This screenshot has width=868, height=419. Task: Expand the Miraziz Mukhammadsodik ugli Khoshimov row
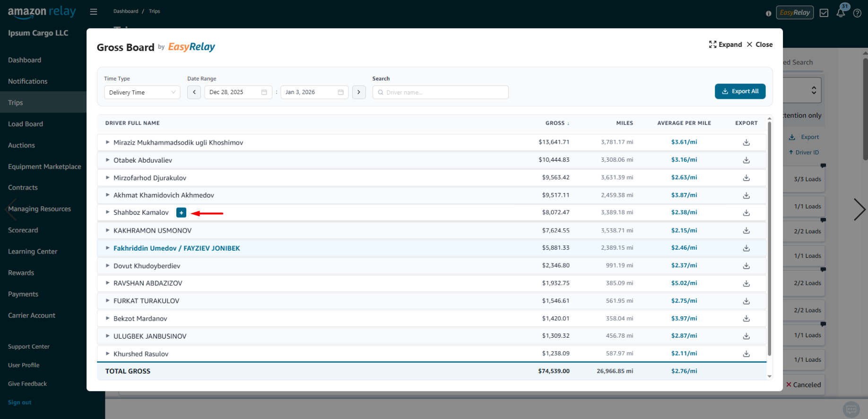pos(108,142)
